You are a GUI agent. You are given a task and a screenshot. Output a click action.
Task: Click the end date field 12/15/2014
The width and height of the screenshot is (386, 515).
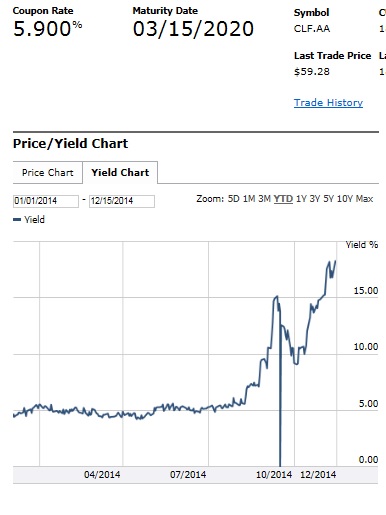coord(122,201)
